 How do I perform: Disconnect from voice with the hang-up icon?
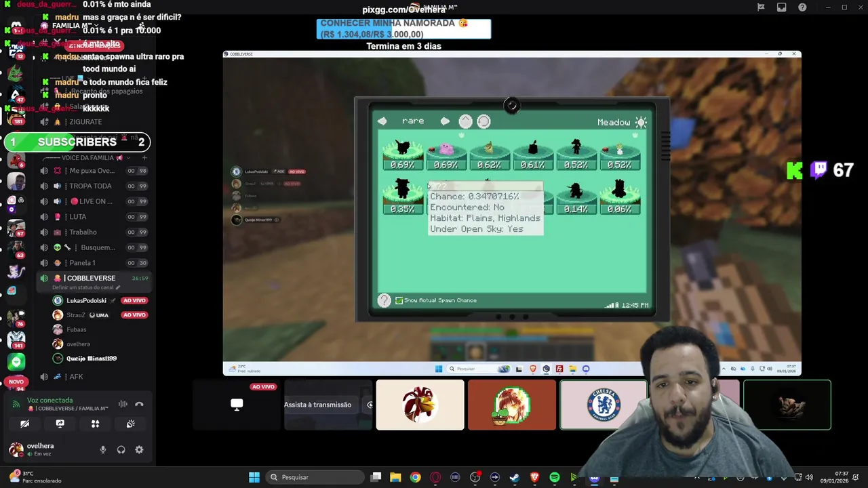139,404
